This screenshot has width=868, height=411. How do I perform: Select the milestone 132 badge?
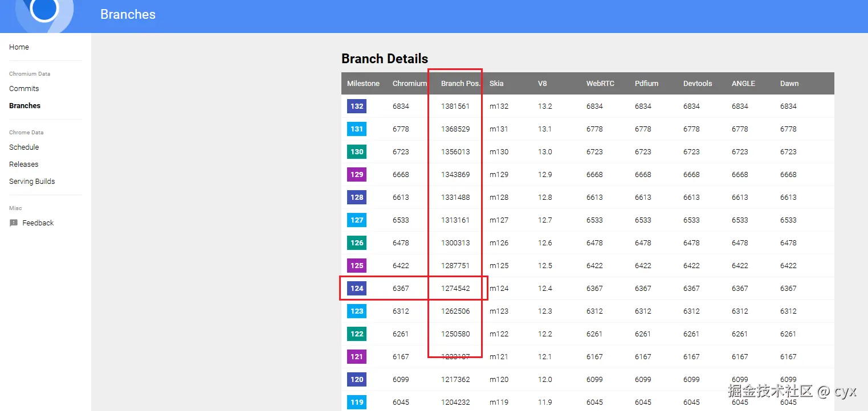click(357, 106)
